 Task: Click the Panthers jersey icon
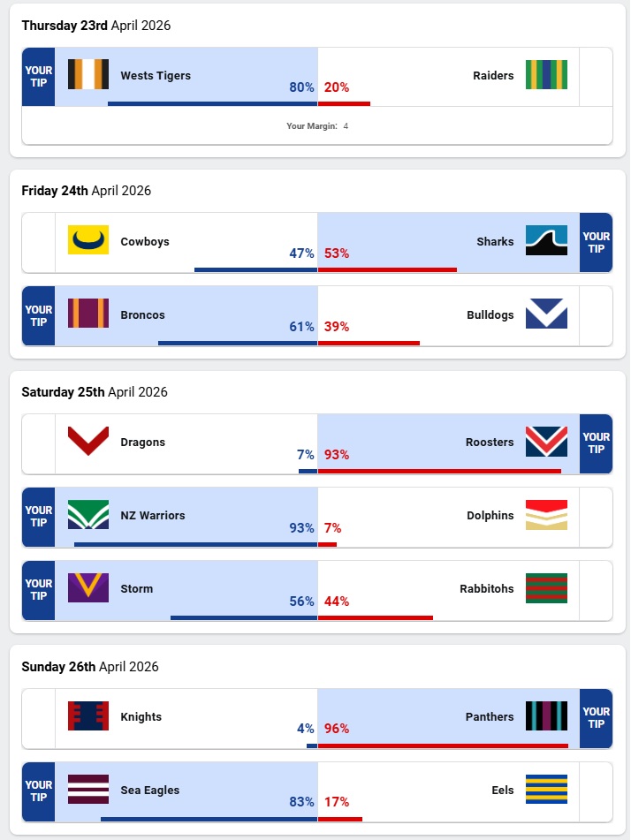(x=546, y=716)
